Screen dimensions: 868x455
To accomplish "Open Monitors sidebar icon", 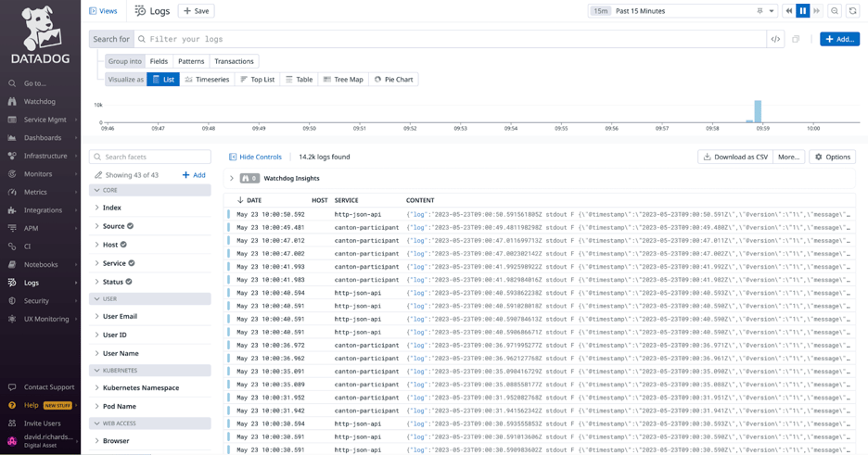I will (12, 173).
